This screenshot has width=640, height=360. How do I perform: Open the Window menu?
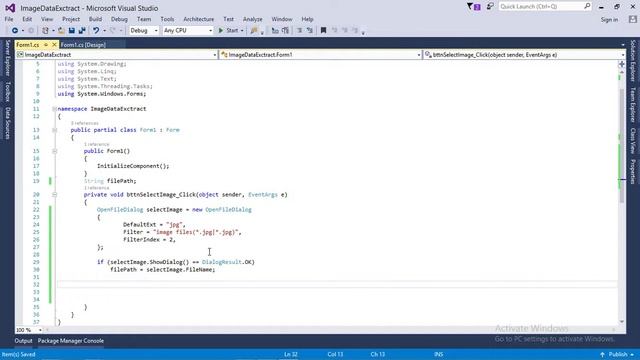tap(282, 19)
